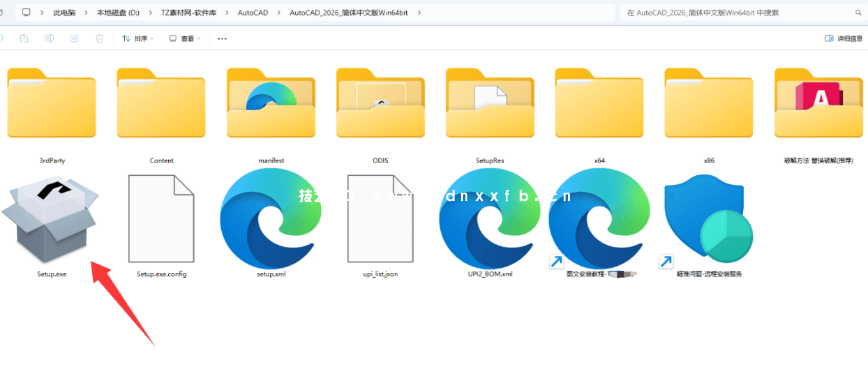Click the search magnifier icon
The height and width of the screenshot is (392, 868).
click(x=858, y=13)
